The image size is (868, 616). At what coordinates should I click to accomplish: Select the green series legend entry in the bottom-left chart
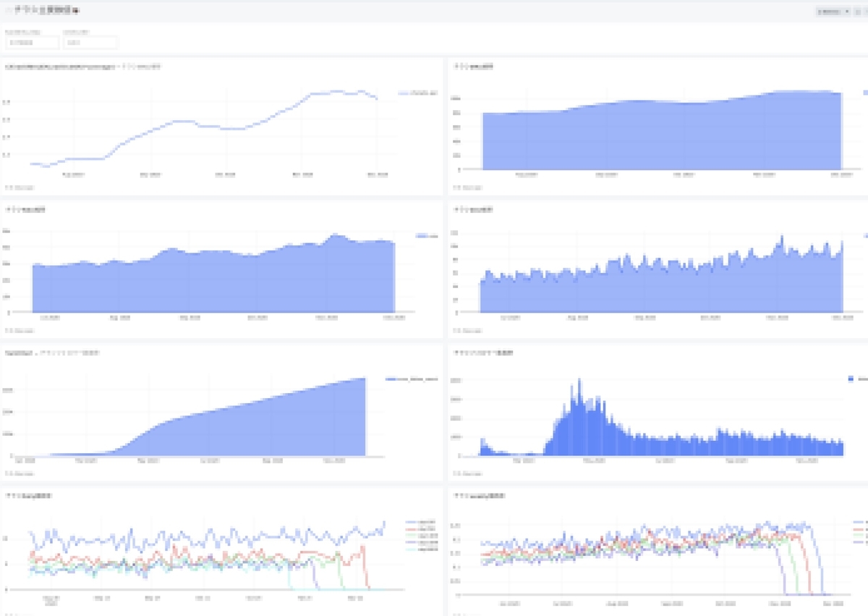pos(420,535)
